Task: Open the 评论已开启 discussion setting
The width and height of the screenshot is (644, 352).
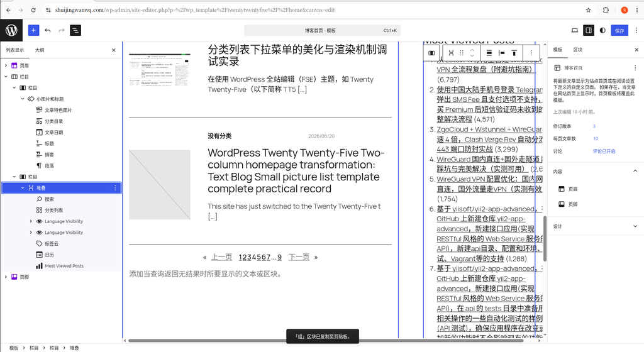Action: pos(604,151)
